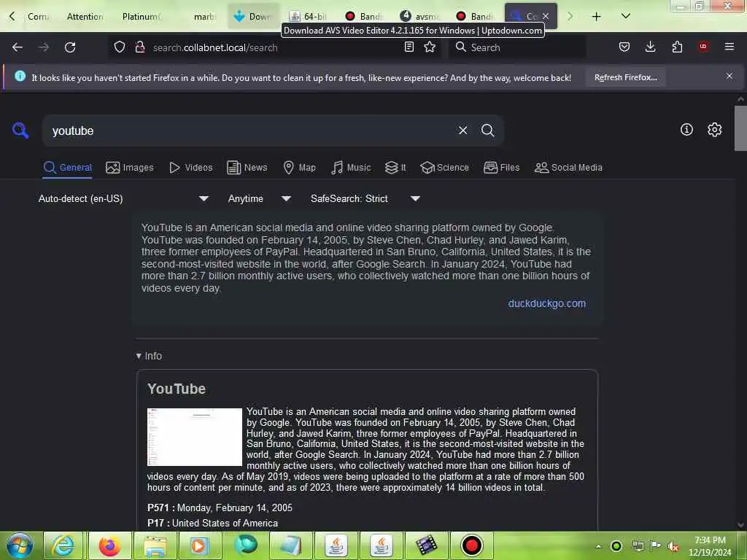Click the address bar URL field
Viewport: 747px width, 560px height.
coord(274,47)
